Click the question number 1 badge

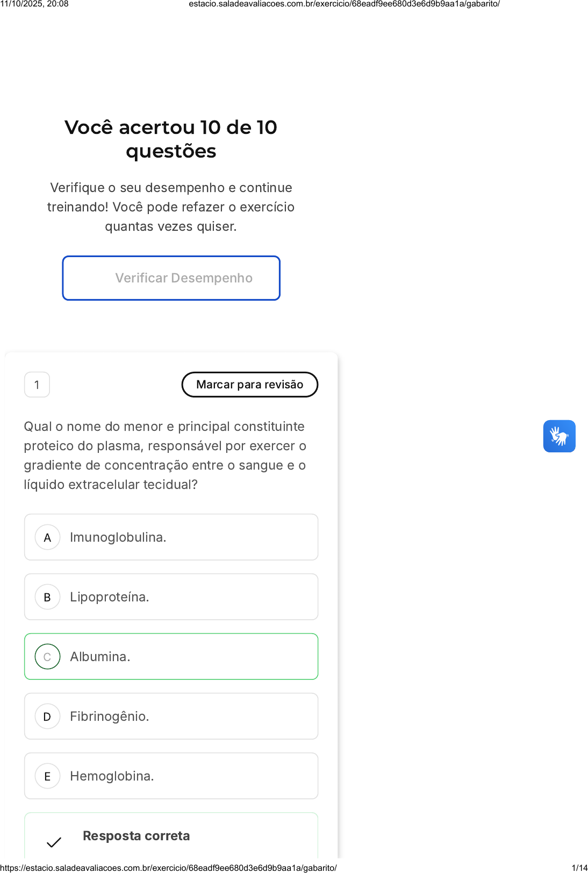click(x=37, y=385)
